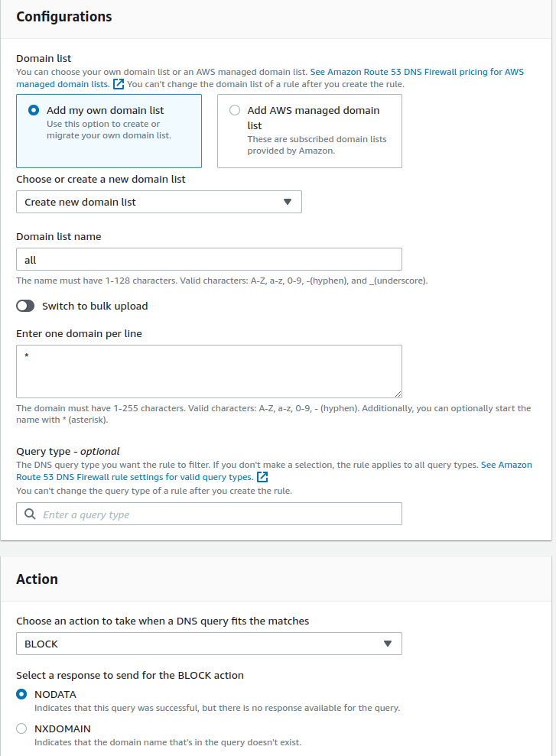Click the arrow icon of the domain list dropdown
This screenshot has width=556, height=756.
288,202
